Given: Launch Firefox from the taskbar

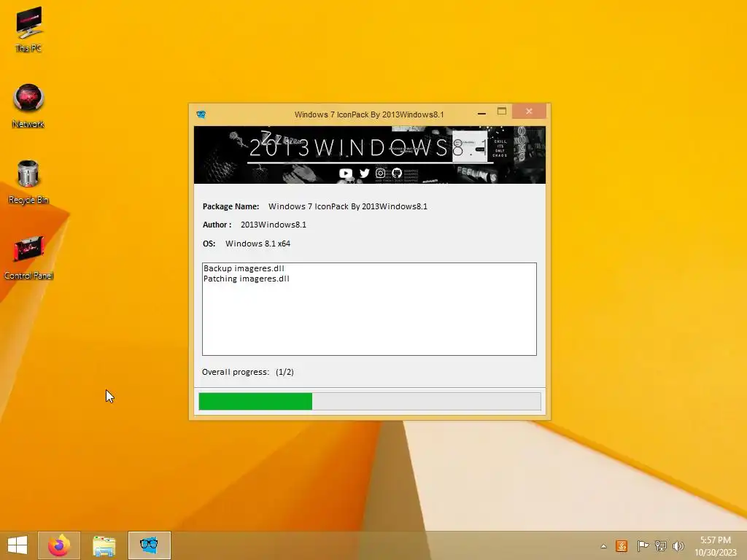Looking at the screenshot, I should (59, 545).
